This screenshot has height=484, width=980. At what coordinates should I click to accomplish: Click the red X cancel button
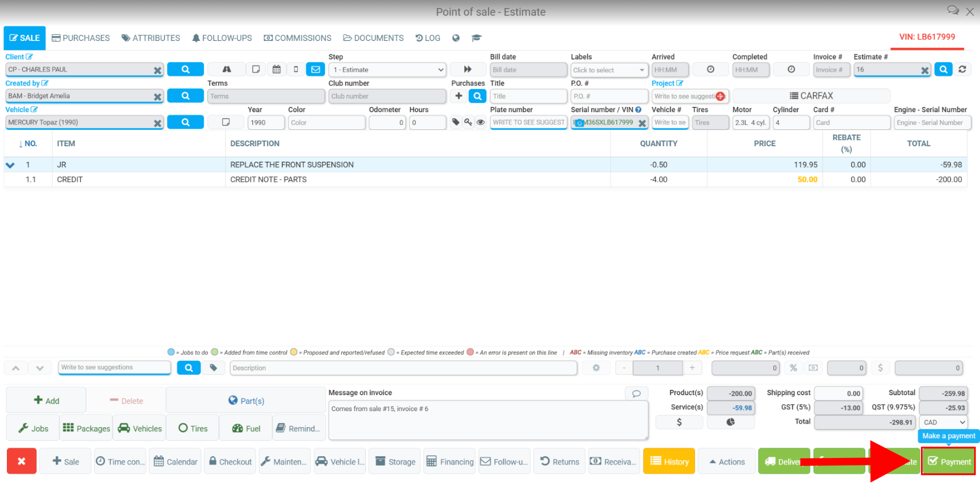pos(22,461)
